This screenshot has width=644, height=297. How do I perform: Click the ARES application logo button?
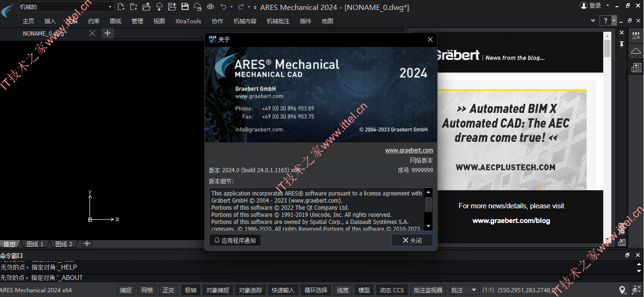tap(8, 10)
